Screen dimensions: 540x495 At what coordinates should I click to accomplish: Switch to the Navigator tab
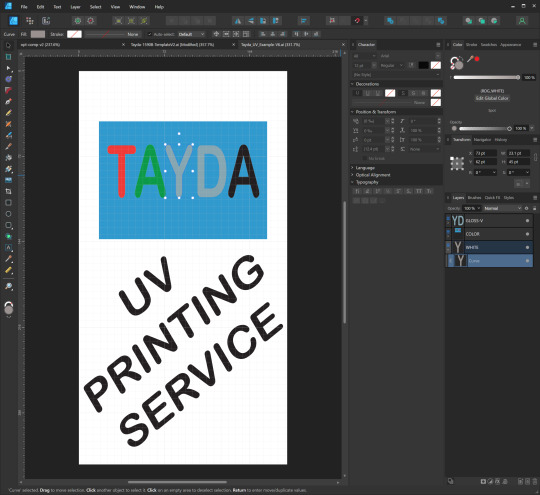[x=482, y=140]
